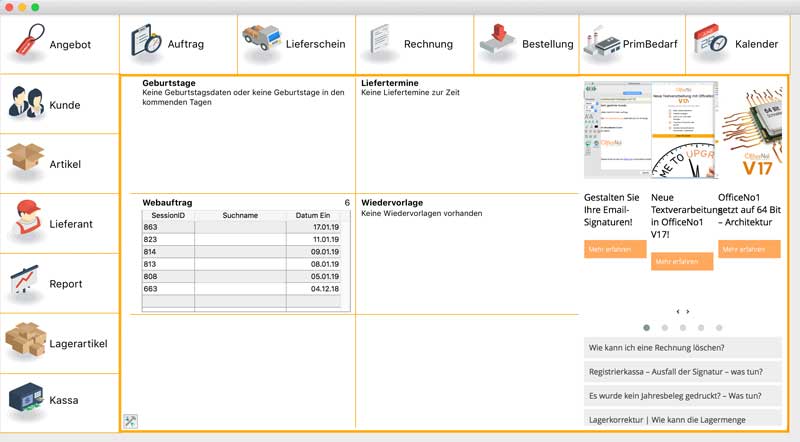
Task: Open 'Es wurde kein Jahresbeleg gedruckt?' link
Action: coord(683,396)
